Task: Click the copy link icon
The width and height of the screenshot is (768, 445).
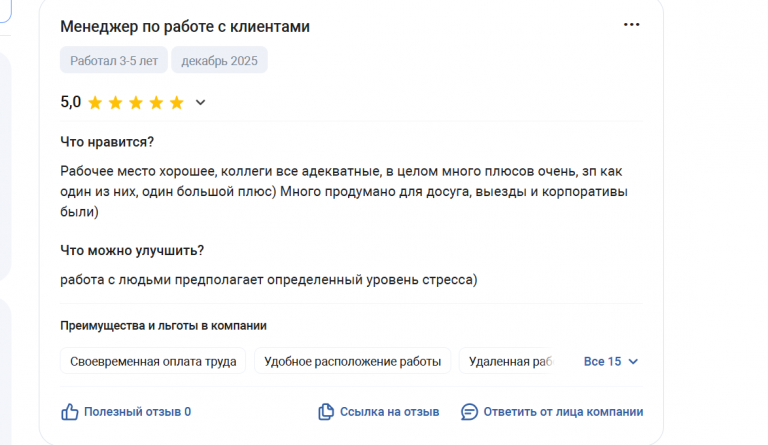Action: tap(326, 412)
